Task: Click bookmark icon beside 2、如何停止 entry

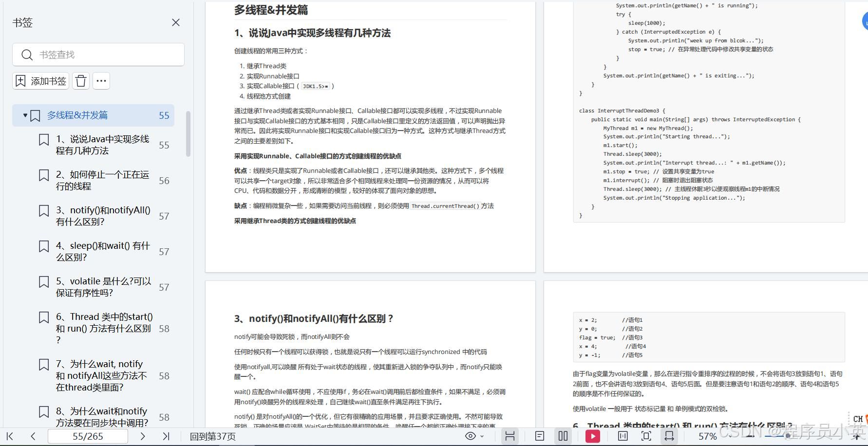Action: [x=44, y=175]
